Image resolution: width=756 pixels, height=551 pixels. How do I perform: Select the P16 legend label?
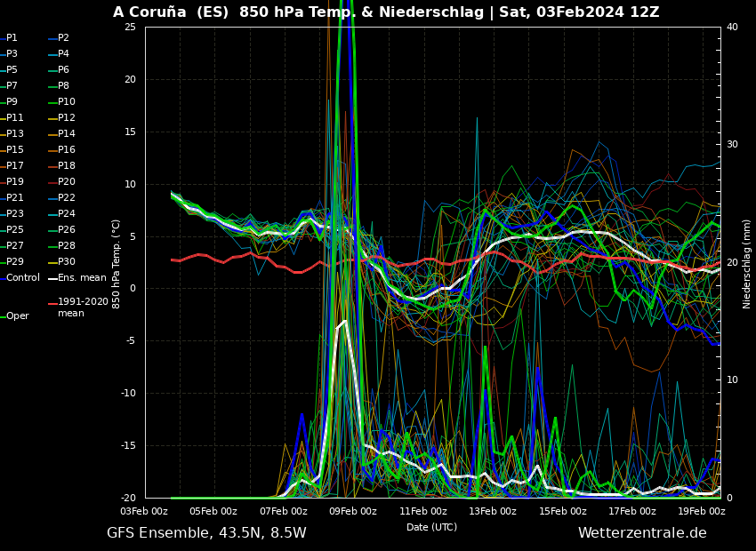tap(67, 149)
